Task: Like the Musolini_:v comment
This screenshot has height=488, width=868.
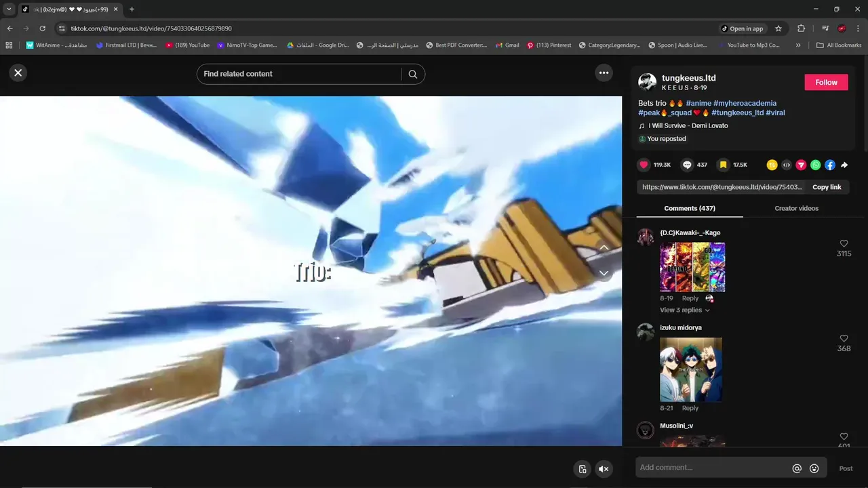Action: coord(844,436)
